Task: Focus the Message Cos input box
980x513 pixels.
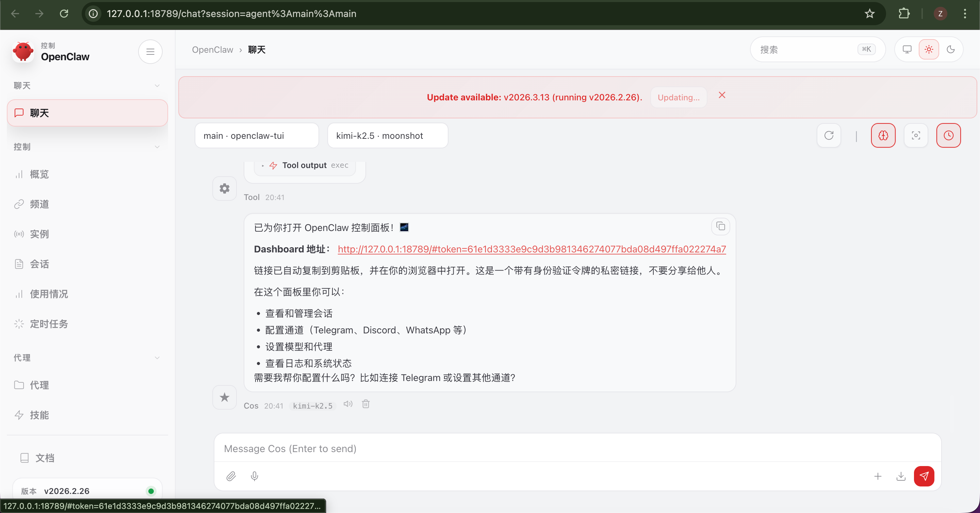Action: 577,449
